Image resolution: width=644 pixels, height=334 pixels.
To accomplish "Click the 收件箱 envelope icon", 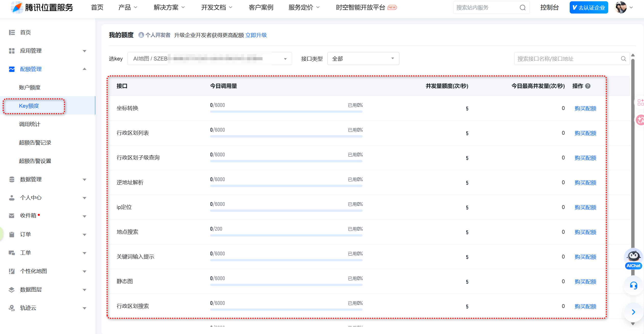I will pos(12,216).
